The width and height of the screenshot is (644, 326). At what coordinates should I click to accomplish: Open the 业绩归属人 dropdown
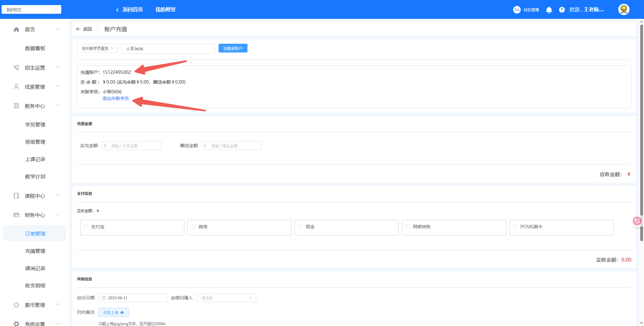point(226,298)
